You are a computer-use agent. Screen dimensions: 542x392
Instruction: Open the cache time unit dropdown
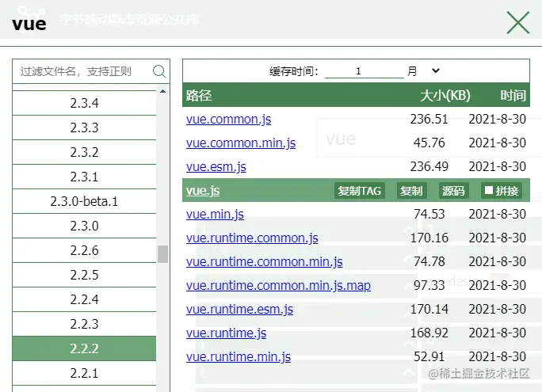(x=423, y=71)
